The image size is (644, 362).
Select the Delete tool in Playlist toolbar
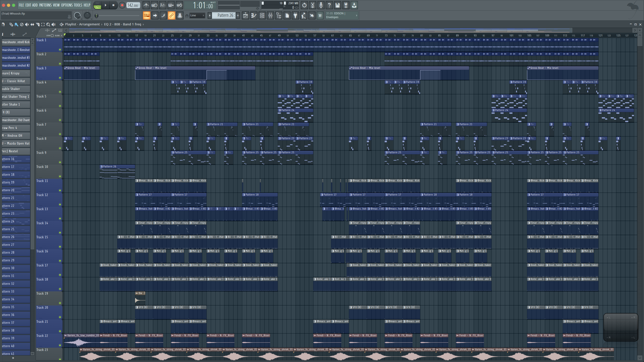[x=22, y=24]
